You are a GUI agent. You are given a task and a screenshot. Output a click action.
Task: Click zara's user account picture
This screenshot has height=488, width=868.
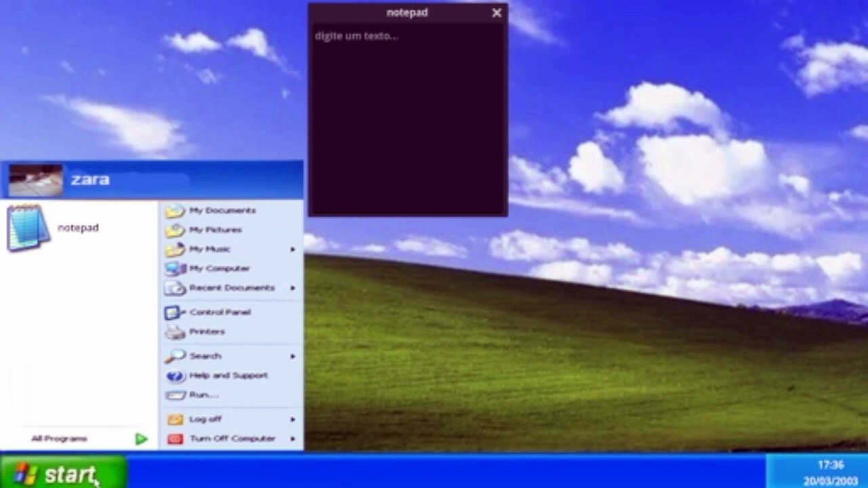tap(36, 180)
